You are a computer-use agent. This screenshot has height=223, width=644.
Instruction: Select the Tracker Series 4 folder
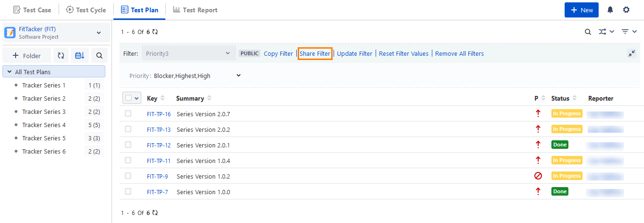44,125
